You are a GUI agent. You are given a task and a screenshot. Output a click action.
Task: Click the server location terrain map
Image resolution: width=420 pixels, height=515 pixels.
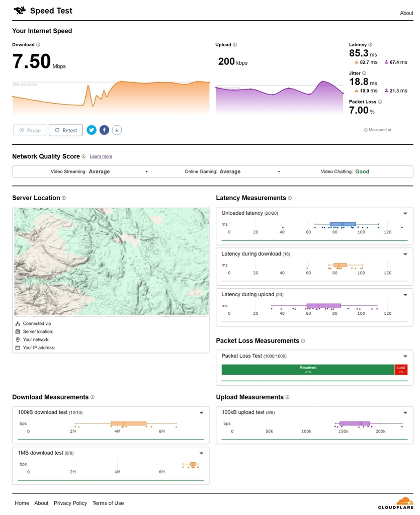pyautogui.click(x=111, y=262)
